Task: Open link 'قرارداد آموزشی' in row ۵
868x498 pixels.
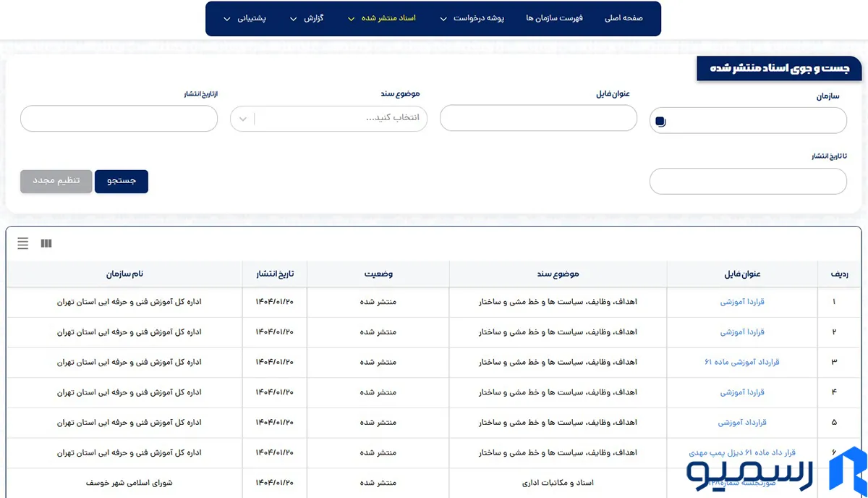Action: [742, 423]
